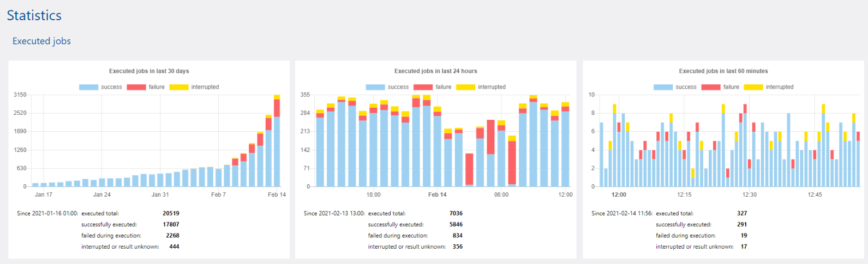Select failed during execution value 834
This screenshot has height=264, width=868.
(x=457, y=236)
